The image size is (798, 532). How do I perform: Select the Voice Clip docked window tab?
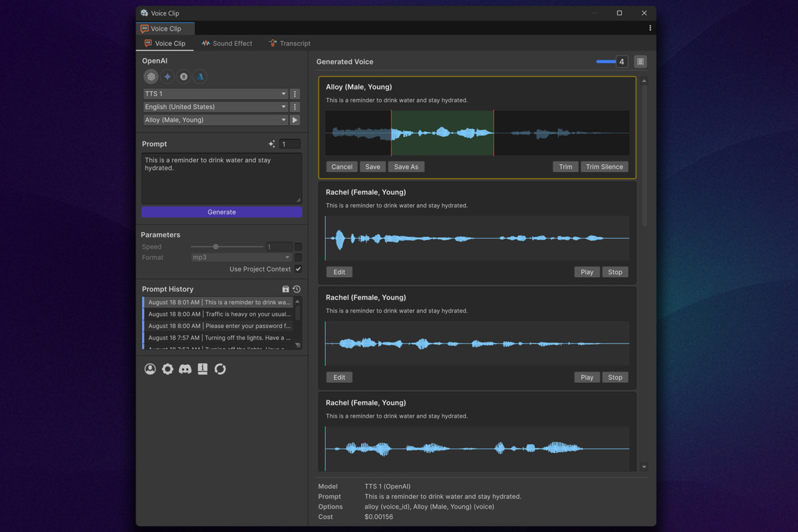(165, 29)
